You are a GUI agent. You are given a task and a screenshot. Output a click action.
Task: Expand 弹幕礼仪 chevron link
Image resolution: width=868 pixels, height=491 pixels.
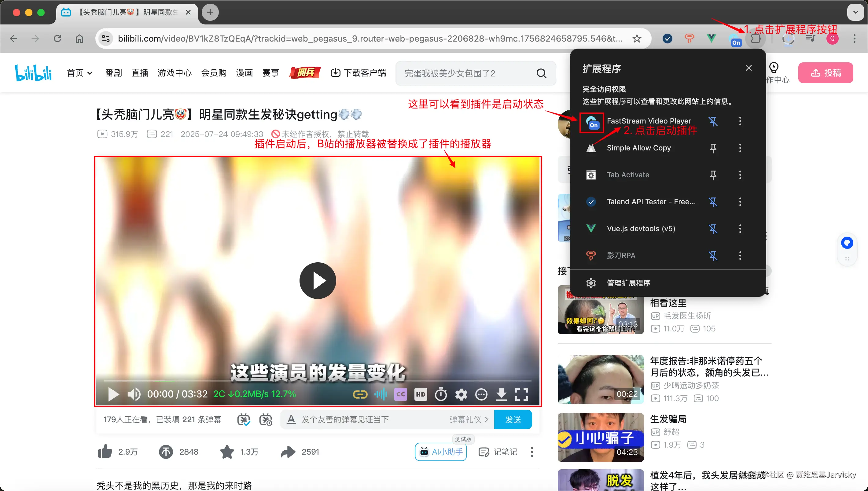487,419
